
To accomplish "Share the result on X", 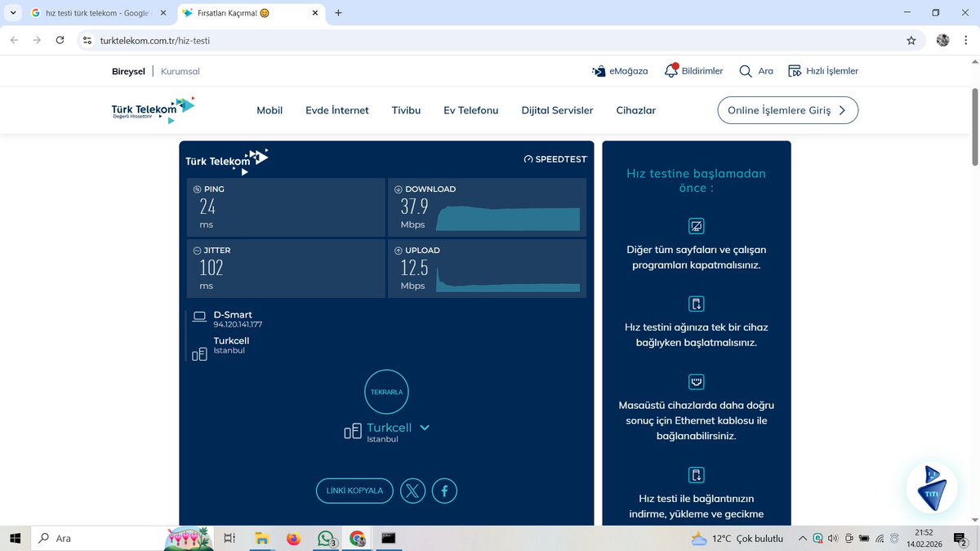I will 412,491.
